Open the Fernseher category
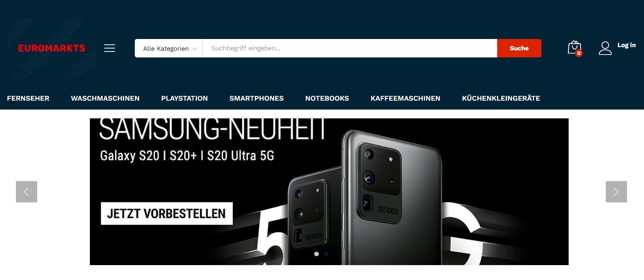Image resolution: width=644 pixels, height=280 pixels. (28, 98)
